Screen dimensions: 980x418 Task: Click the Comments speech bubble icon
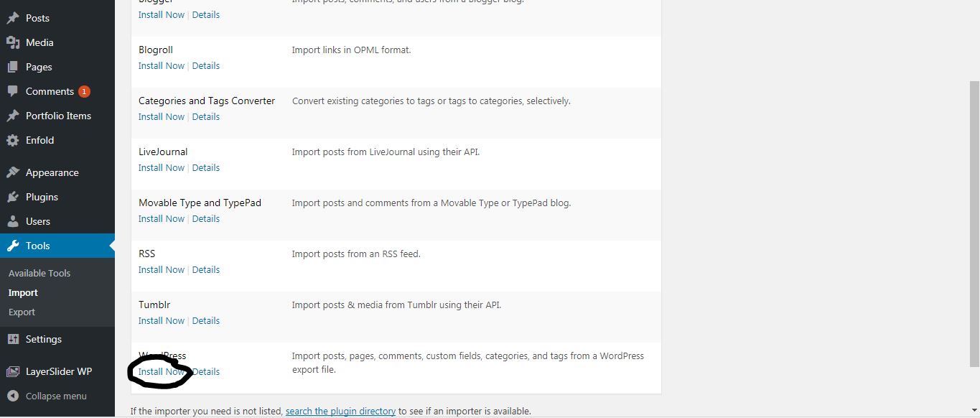click(13, 91)
